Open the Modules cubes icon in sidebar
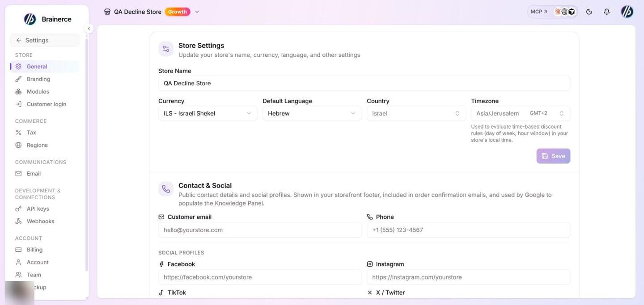 [x=18, y=92]
